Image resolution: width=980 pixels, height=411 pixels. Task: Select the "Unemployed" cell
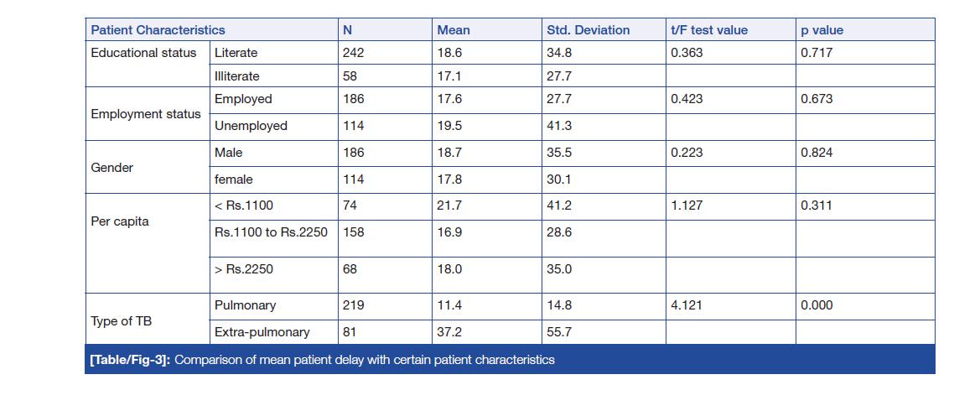251,126
